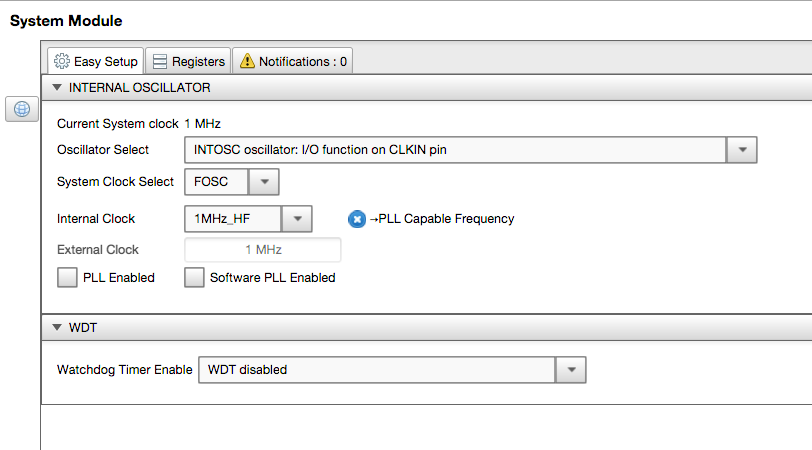Click the blue PLL Capable Frequency status icon

(357, 219)
